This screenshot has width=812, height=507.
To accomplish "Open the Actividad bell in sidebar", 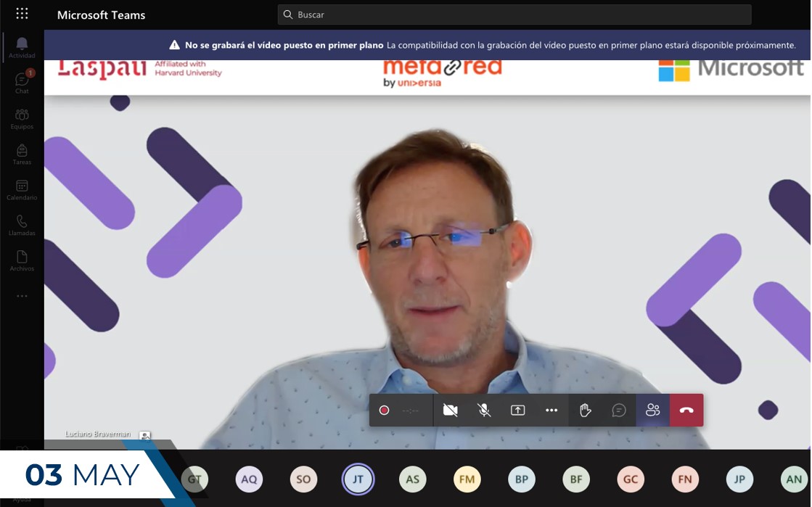I will pyautogui.click(x=22, y=48).
